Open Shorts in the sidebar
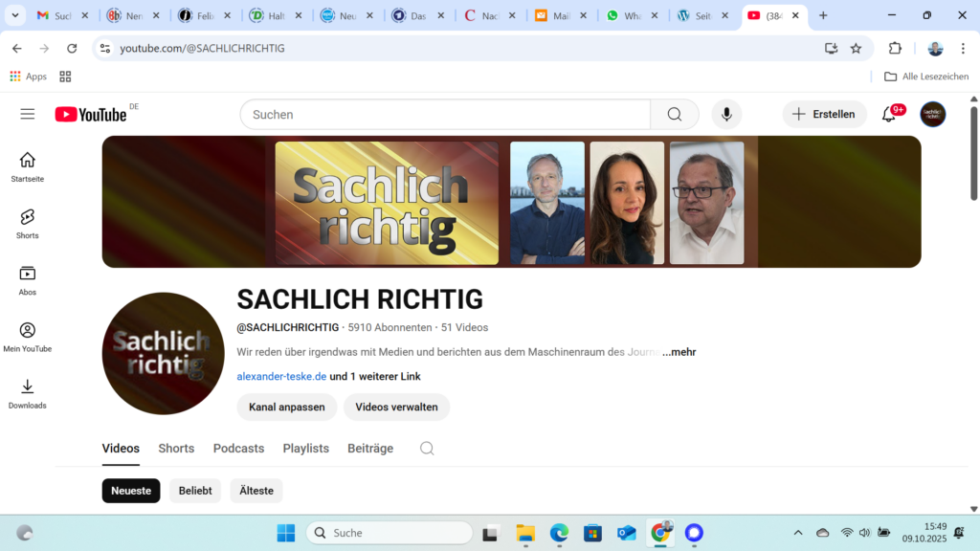980x551 pixels. click(x=28, y=223)
